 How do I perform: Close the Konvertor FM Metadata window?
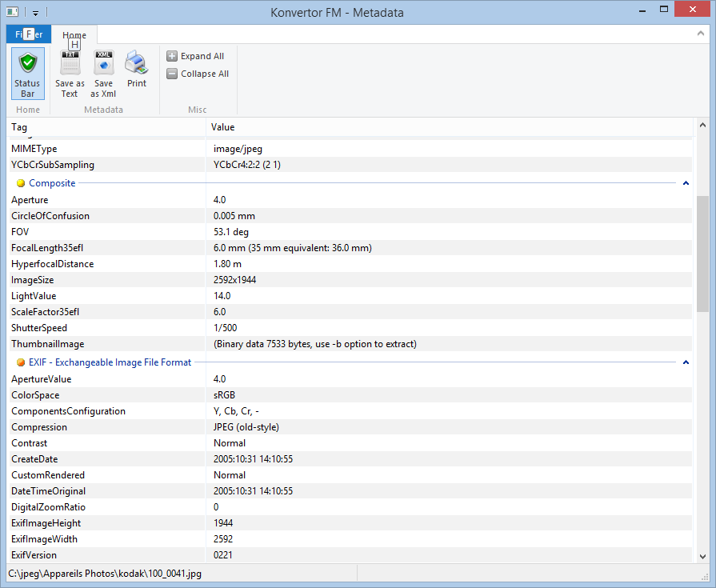692,9
